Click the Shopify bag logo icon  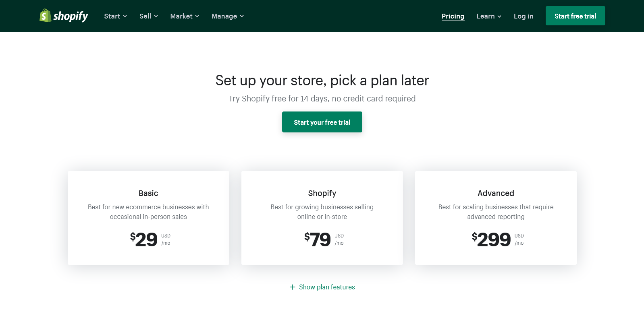(45, 16)
